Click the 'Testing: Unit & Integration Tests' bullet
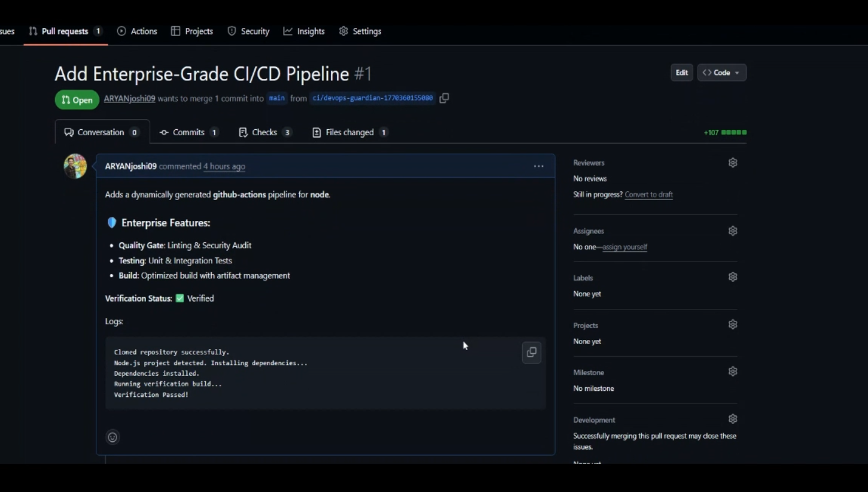 (175, 261)
